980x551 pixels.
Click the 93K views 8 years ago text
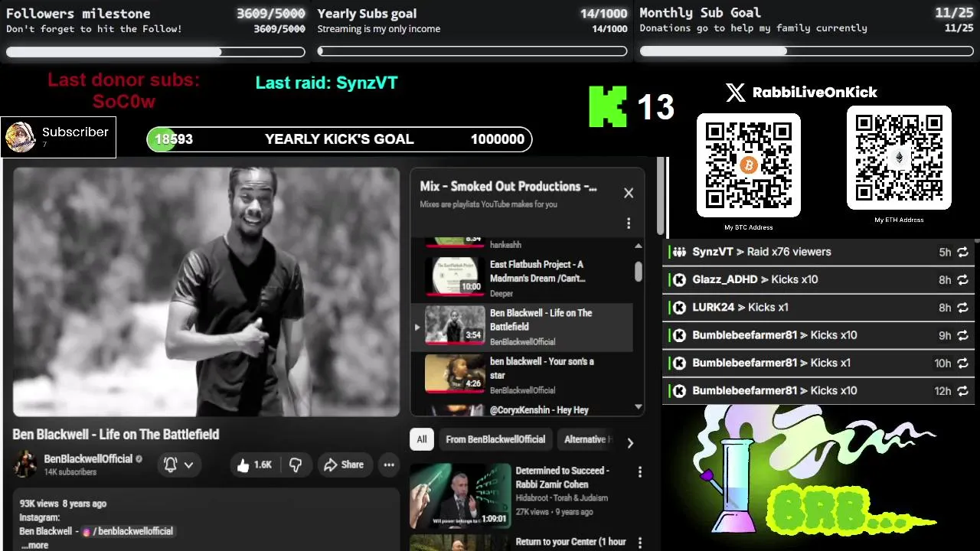[x=63, y=504]
